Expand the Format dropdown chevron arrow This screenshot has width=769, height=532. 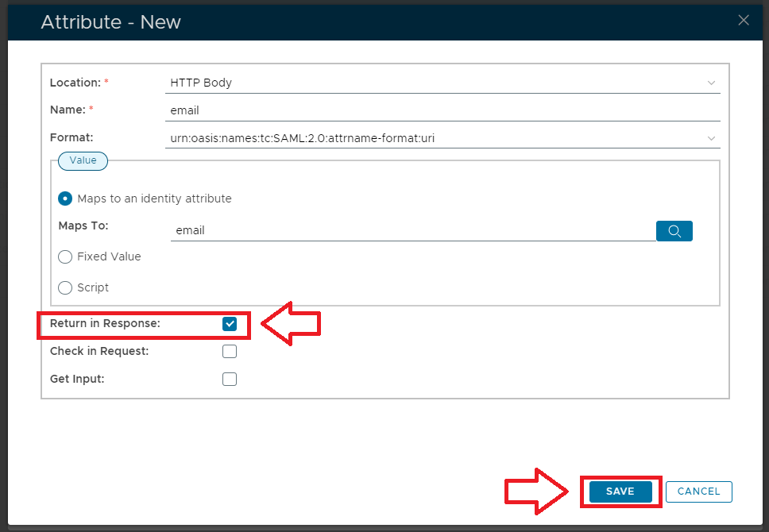(711, 138)
